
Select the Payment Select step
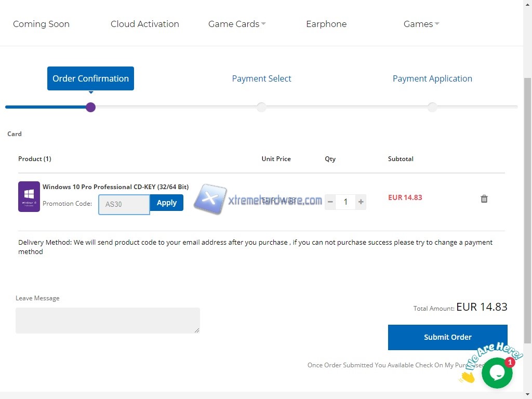click(261, 78)
